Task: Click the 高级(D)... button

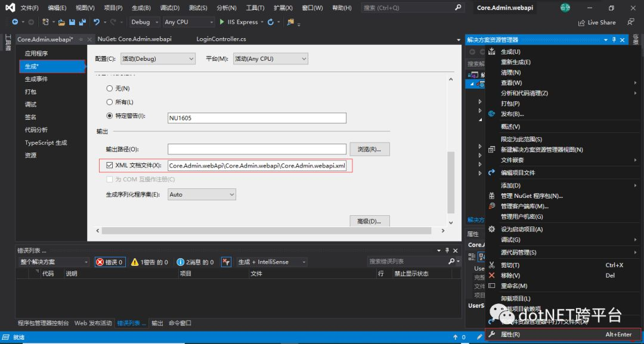Action: point(370,221)
